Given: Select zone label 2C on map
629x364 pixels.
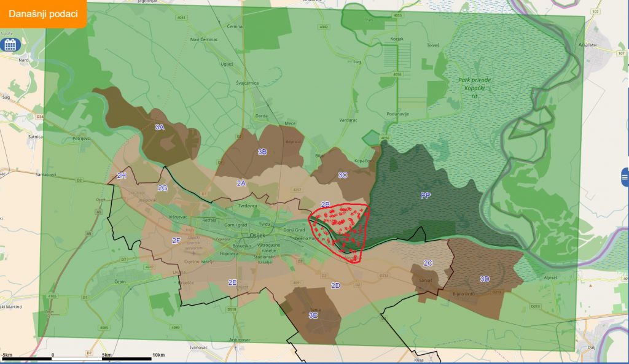Looking at the screenshot, I should (x=428, y=263).
